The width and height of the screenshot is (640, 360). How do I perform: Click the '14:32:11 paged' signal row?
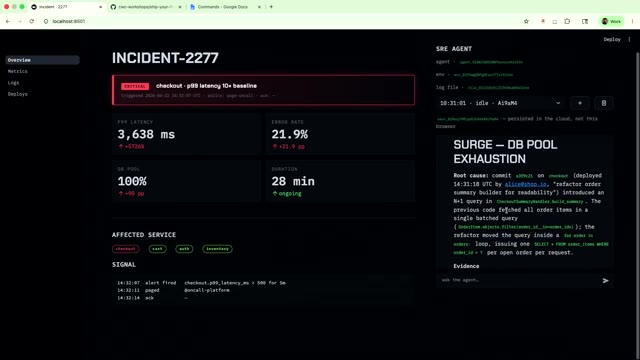173,291
